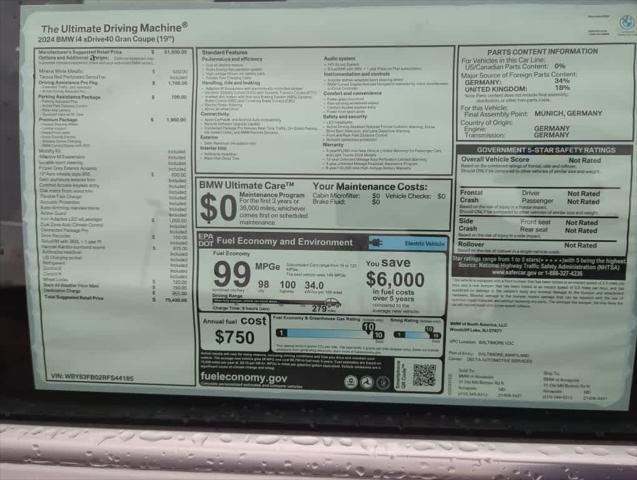This screenshot has height=480, width=637.
Task: Click the EPA DOT badge
Action: click(x=206, y=240)
